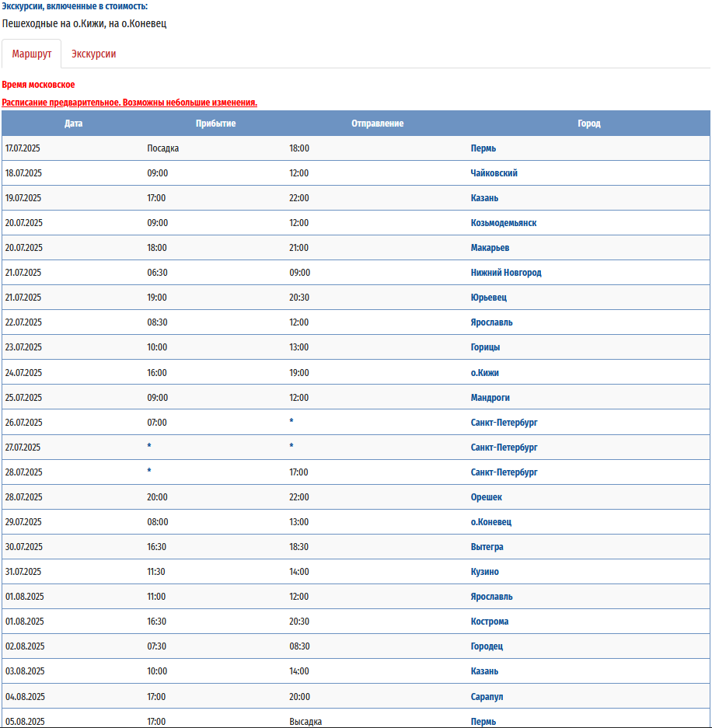Click the Козьмодемьянск city link
Image resolution: width=712 pixels, height=728 pixels.
click(504, 223)
